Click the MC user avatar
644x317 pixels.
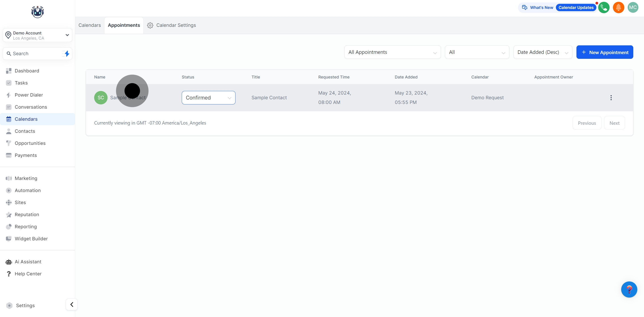633,8
